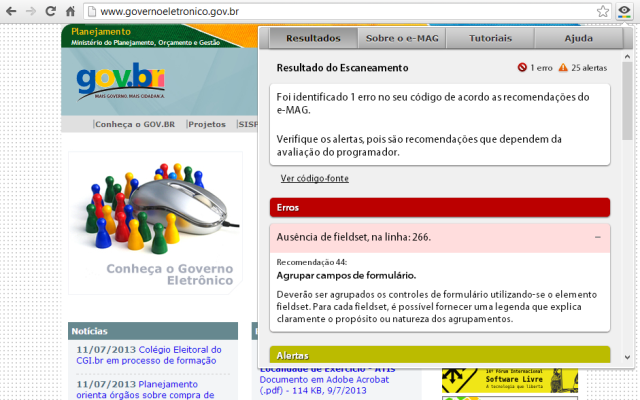Reload the page with refresh icon
The image size is (640, 400).
[51, 11]
